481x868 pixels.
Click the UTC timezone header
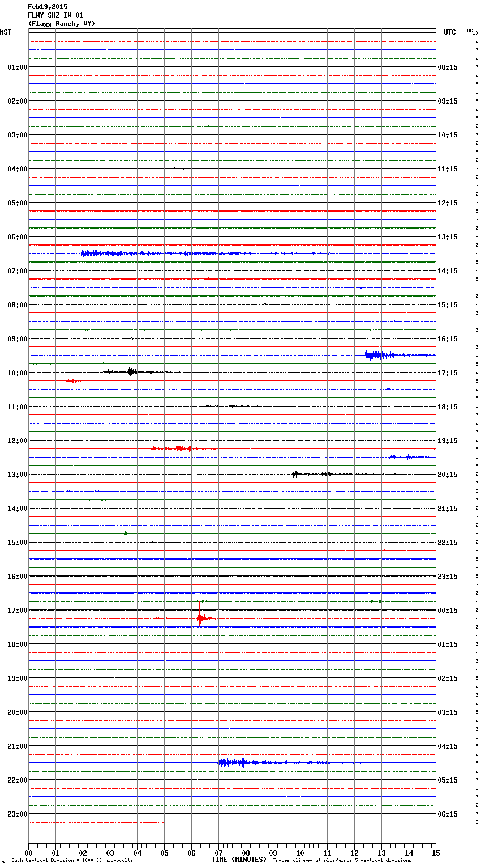449,32
